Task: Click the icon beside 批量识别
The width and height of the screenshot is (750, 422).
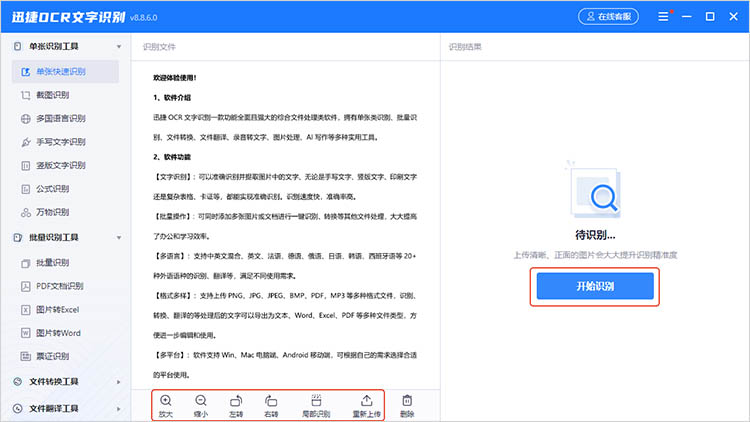Action: (26, 263)
